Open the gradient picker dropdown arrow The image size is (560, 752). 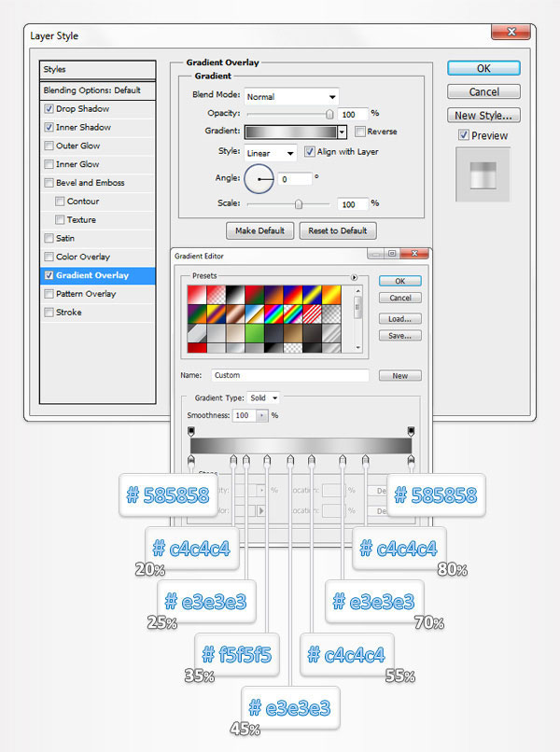pos(342,132)
